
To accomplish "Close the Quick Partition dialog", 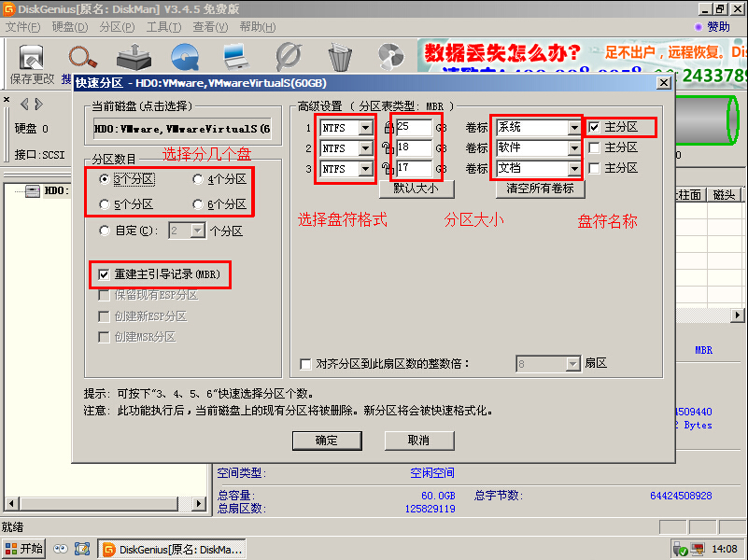I will click(x=664, y=83).
